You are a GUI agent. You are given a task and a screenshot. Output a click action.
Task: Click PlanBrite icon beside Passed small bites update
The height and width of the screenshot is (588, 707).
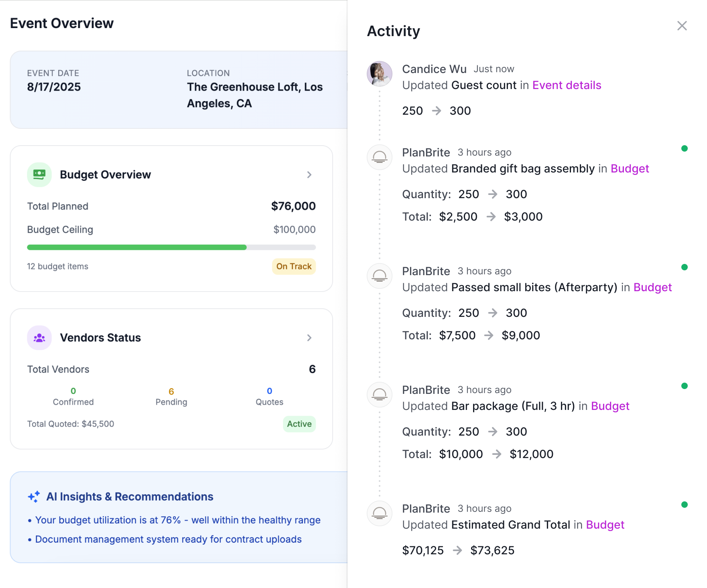[x=379, y=276]
